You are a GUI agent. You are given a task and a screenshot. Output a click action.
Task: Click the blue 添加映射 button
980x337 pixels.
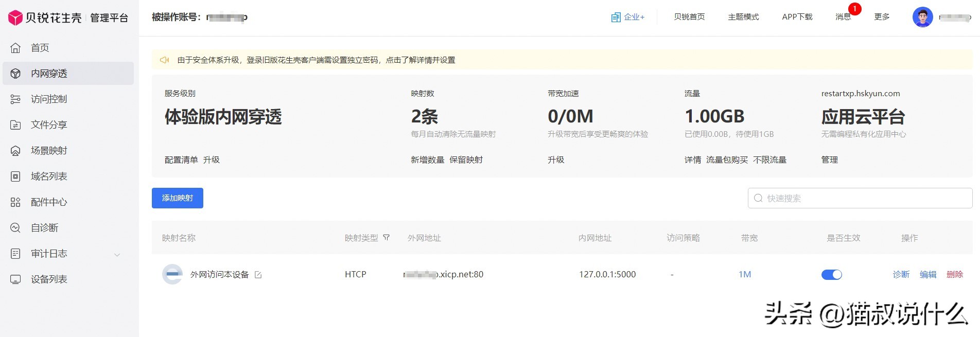click(x=178, y=198)
